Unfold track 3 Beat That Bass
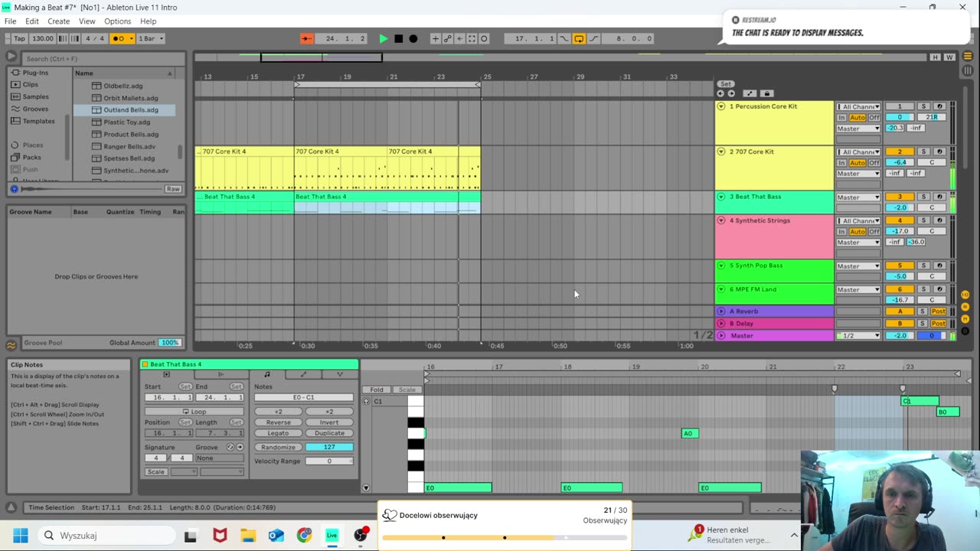This screenshot has width=980, height=551. pos(721,197)
